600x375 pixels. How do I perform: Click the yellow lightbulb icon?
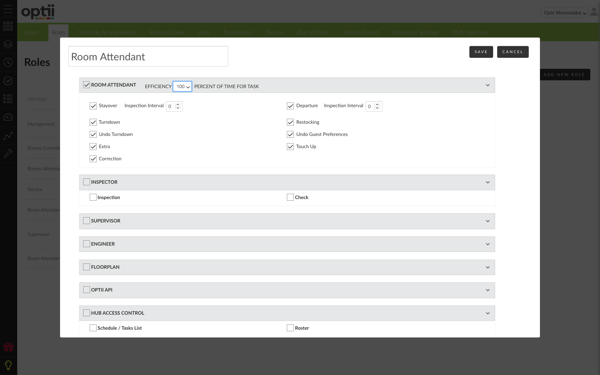(x=8, y=365)
